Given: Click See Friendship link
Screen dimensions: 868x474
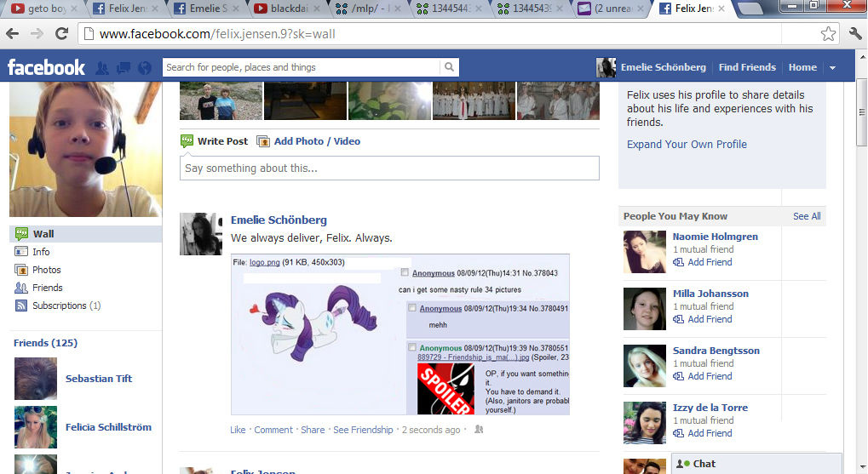Looking at the screenshot, I should tap(363, 430).
